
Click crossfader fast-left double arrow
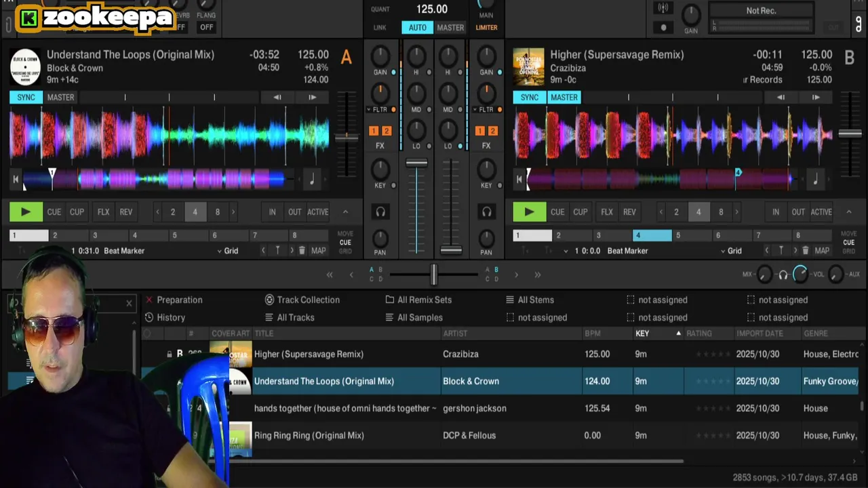click(x=330, y=274)
